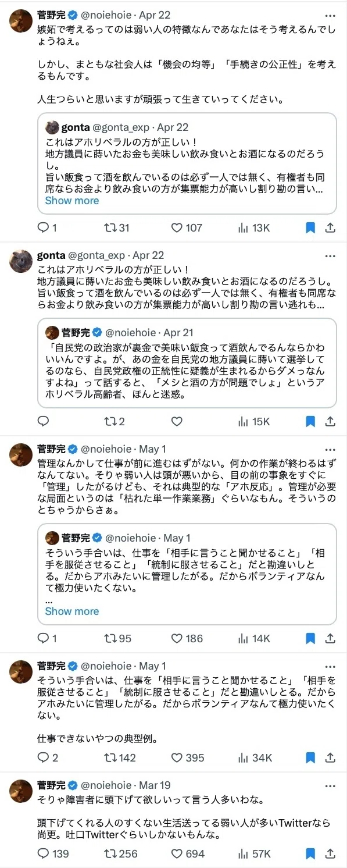This screenshot has width=347, height=868.
Task: Toggle bookmark on the 34K views tweet
Action: pos(310,757)
